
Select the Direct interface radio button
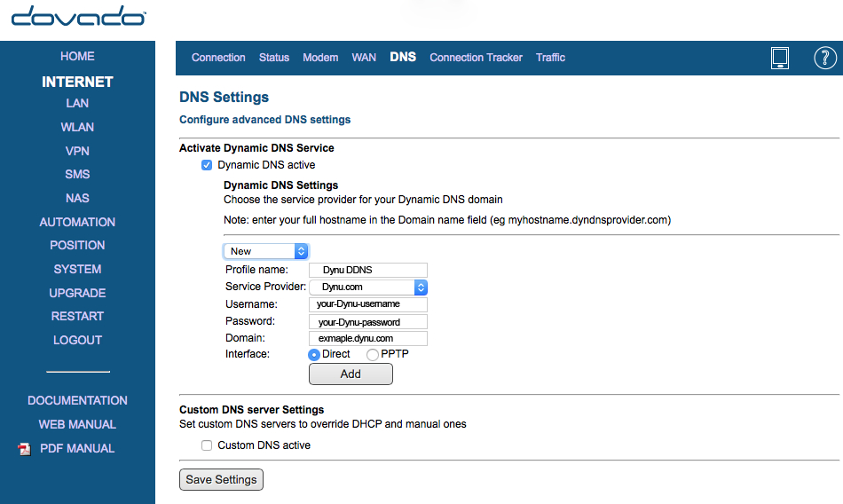[x=314, y=354]
